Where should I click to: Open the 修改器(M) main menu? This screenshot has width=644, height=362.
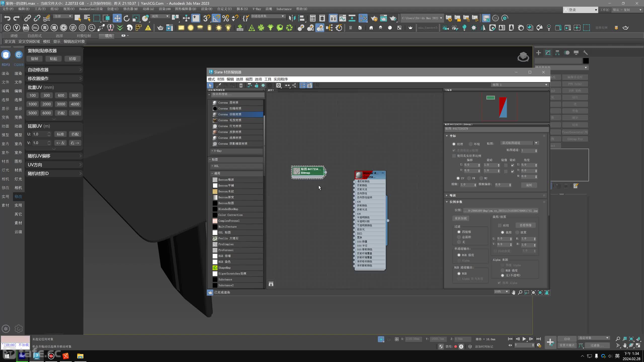(x=131, y=9)
